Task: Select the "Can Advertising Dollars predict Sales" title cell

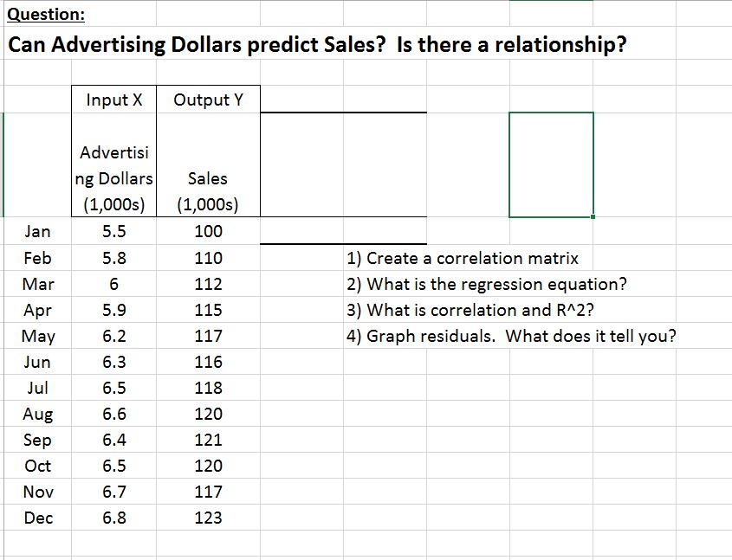Action: pyautogui.click(x=316, y=44)
